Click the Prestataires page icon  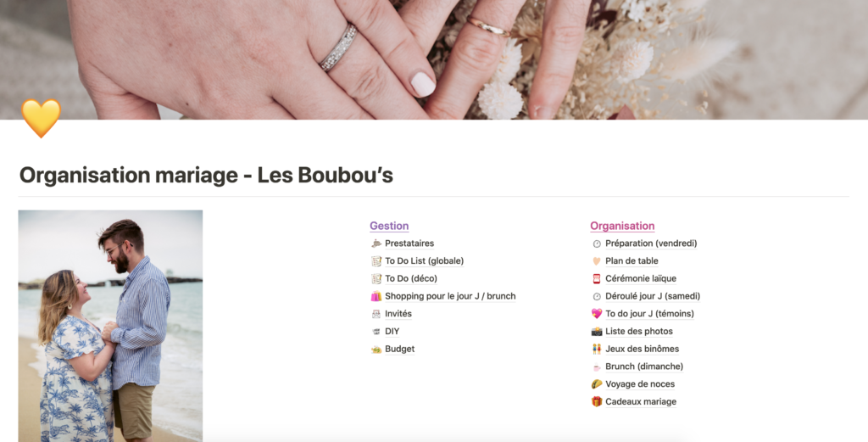pyautogui.click(x=376, y=243)
